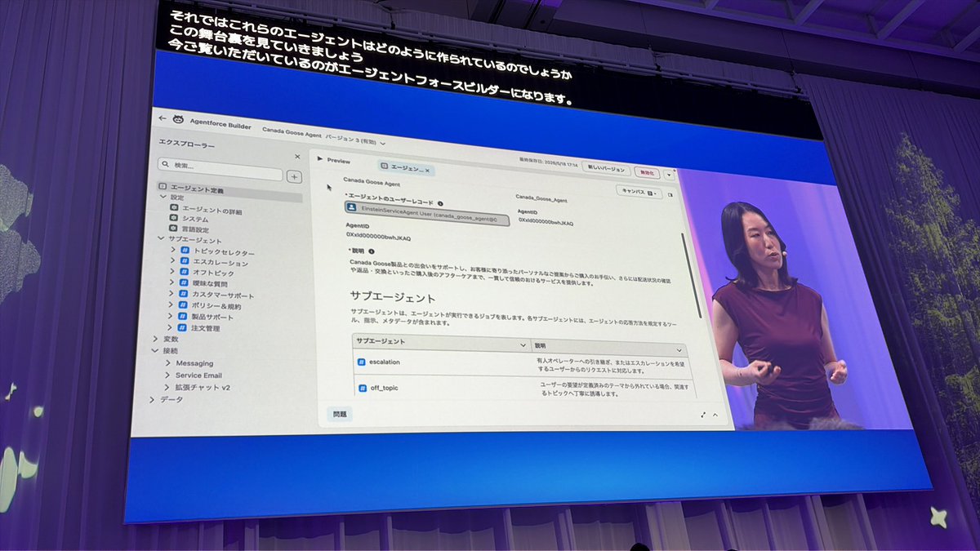Click the red 無効化 button
980x551 pixels.
coord(648,172)
